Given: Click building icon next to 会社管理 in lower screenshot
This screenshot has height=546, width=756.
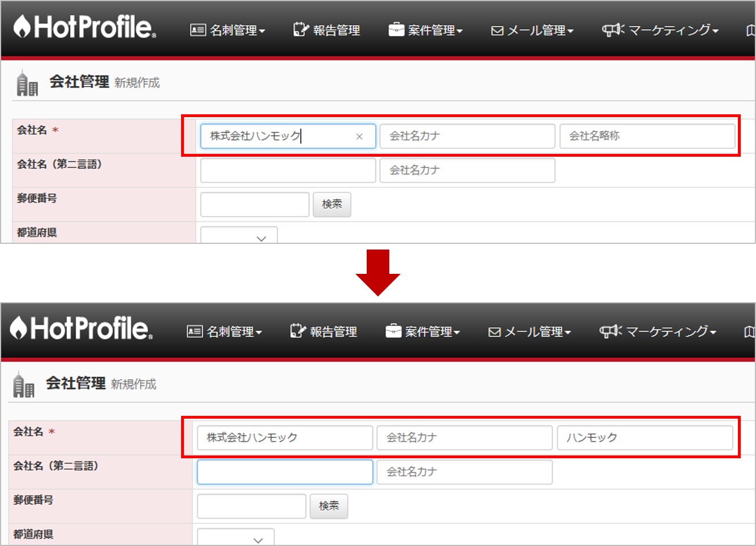Looking at the screenshot, I should [23, 384].
